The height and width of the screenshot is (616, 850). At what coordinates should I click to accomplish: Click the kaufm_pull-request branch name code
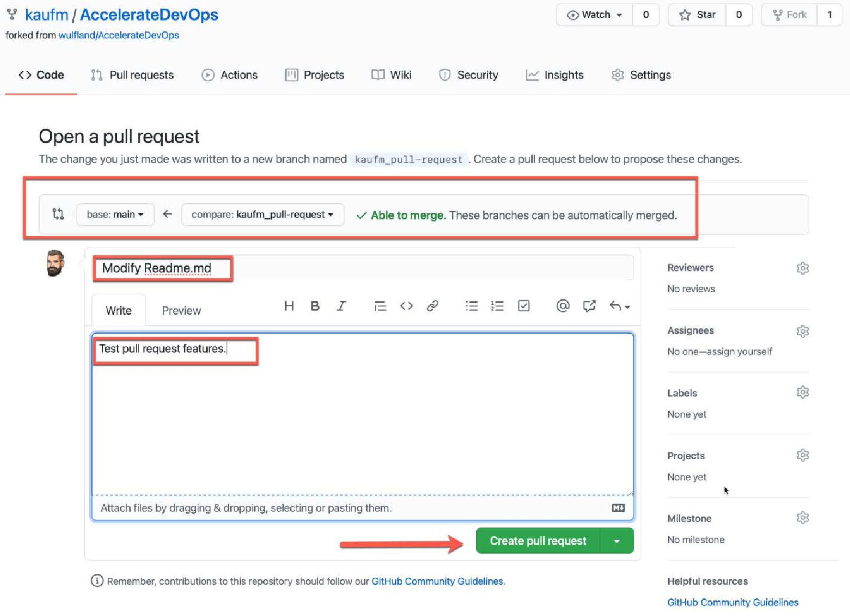(x=409, y=160)
